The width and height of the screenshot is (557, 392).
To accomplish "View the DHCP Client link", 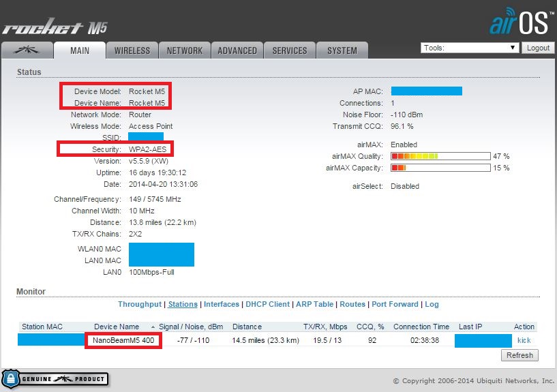I will click(267, 304).
